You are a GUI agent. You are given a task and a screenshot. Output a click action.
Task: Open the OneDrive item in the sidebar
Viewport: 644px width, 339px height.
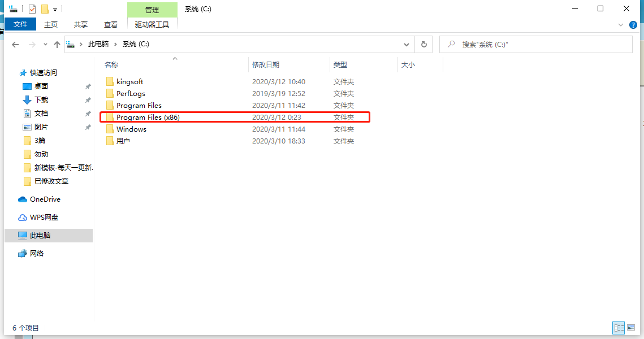pos(44,199)
